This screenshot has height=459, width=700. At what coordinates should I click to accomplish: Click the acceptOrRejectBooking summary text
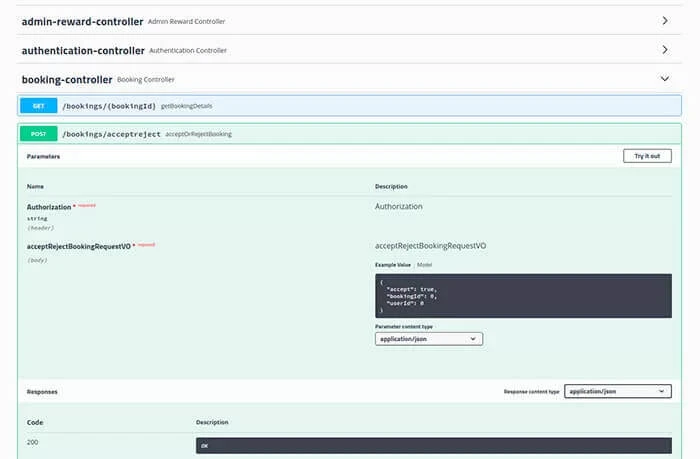point(198,134)
